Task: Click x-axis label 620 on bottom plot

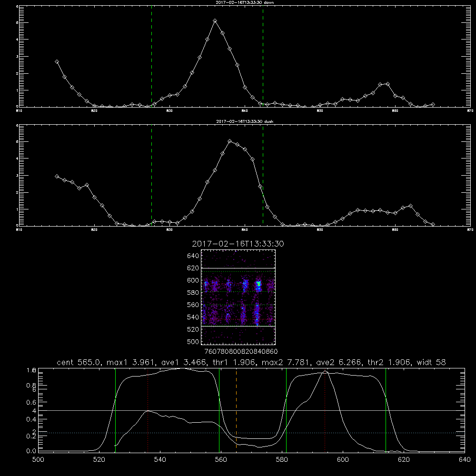Action: [x=404, y=460]
